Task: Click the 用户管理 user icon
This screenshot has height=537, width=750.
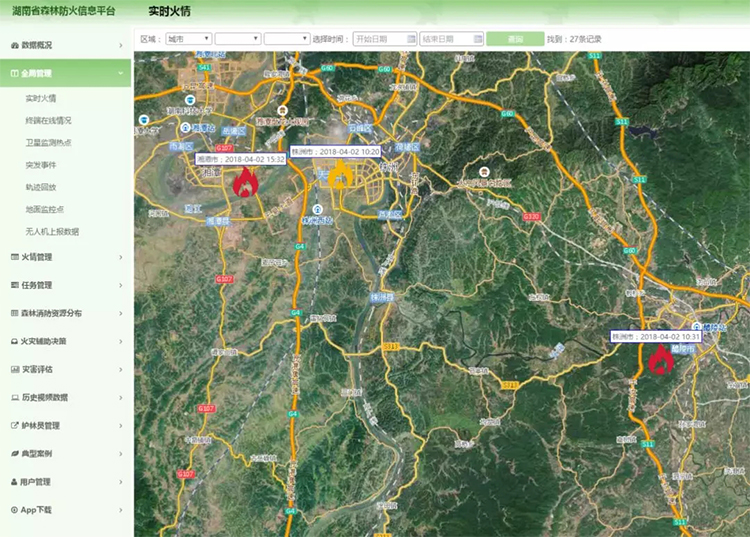Action: (14, 481)
